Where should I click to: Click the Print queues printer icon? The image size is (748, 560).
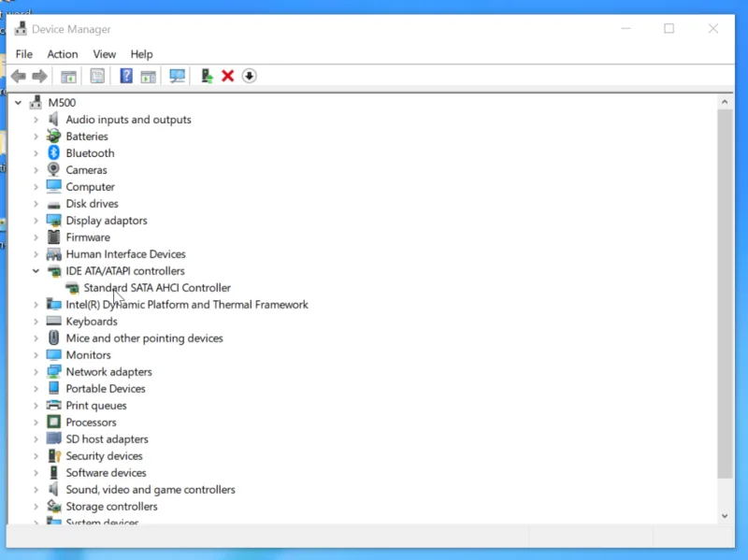tap(53, 405)
